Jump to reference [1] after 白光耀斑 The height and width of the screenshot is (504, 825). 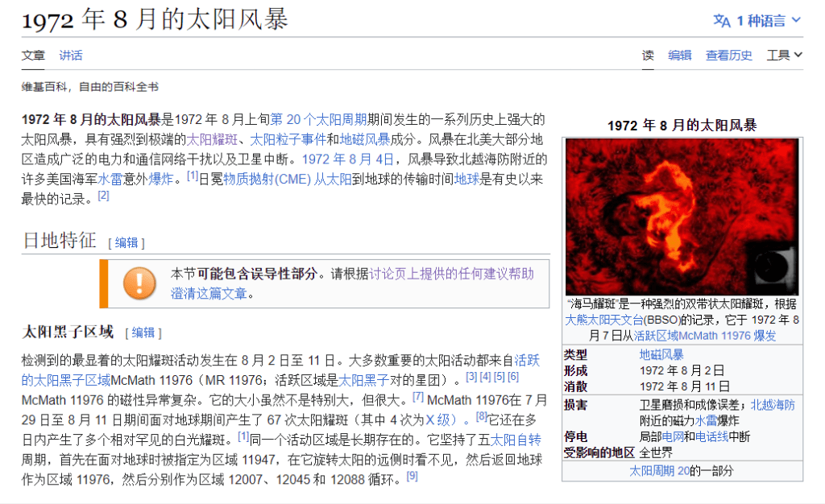click(243, 436)
